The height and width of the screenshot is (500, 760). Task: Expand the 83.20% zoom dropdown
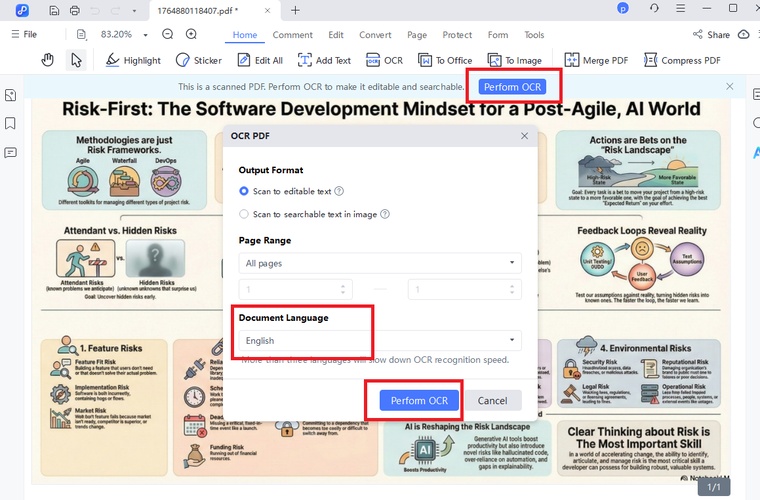click(145, 35)
